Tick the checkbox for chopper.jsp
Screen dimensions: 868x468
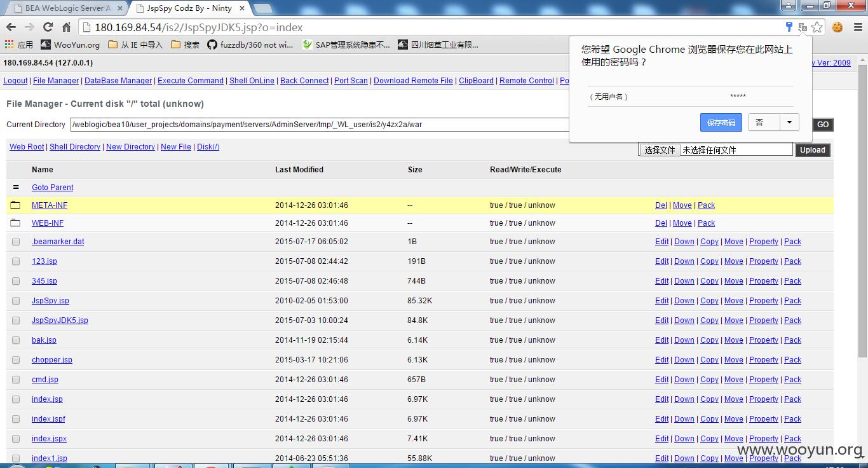tap(16, 360)
